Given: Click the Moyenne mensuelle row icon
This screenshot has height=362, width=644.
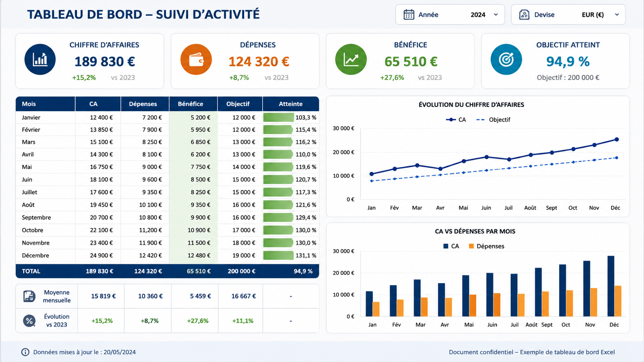Looking at the screenshot, I should click(29, 296).
